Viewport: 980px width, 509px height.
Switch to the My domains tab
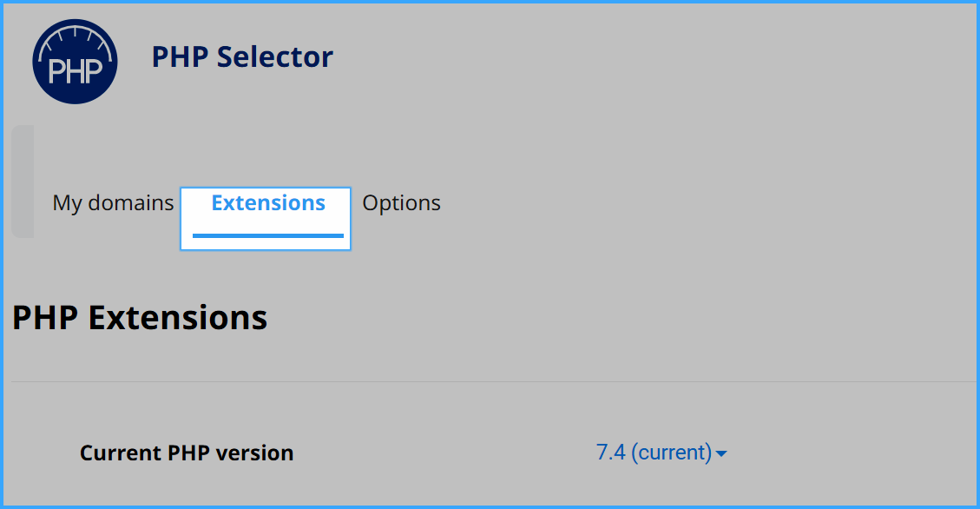[113, 203]
